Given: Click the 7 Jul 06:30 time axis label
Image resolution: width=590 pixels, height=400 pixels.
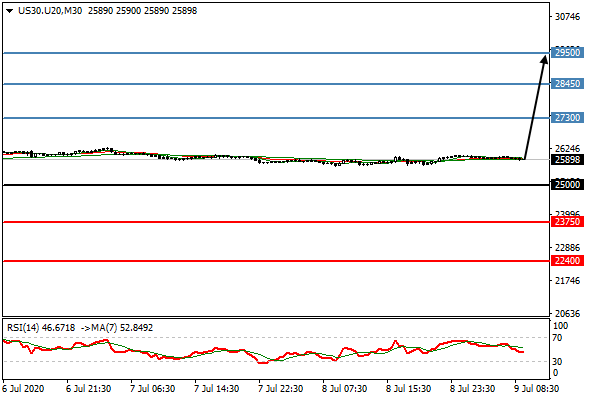Looking at the screenshot, I should (x=152, y=389).
